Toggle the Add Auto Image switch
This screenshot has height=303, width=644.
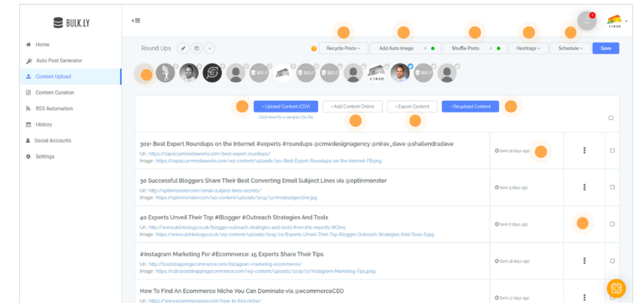(430, 48)
